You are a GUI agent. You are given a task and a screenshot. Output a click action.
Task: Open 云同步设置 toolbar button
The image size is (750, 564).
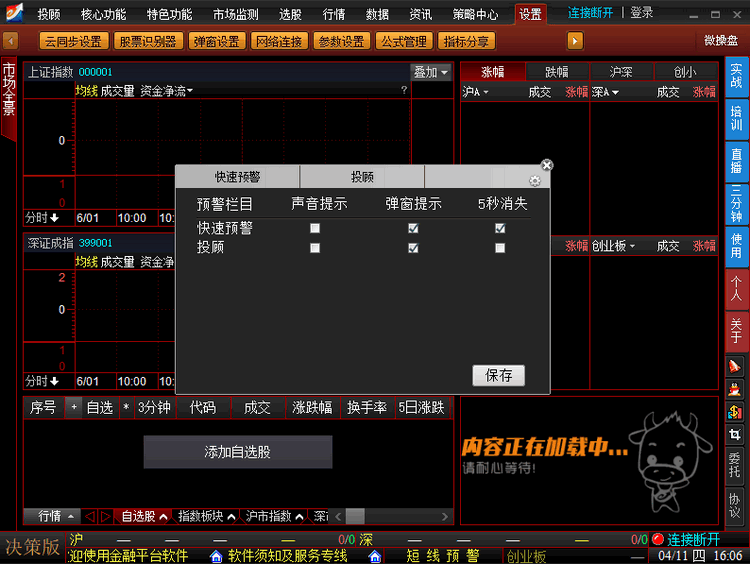74,42
